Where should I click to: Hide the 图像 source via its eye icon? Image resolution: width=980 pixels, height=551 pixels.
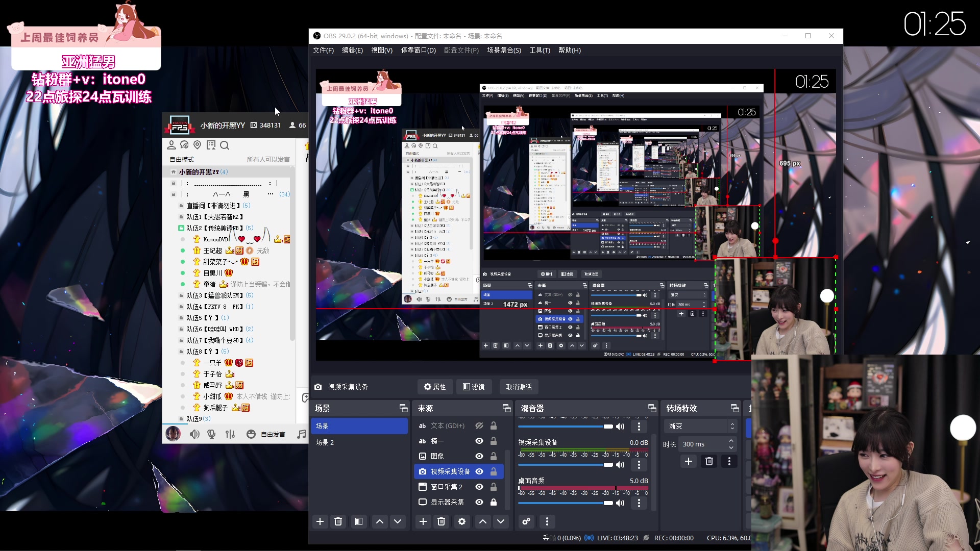coord(479,456)
